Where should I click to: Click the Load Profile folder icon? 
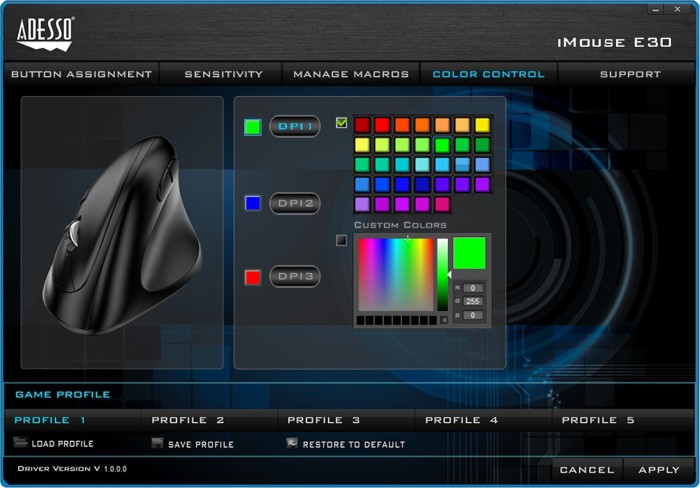pyautogui.click(x=21, y=443)
